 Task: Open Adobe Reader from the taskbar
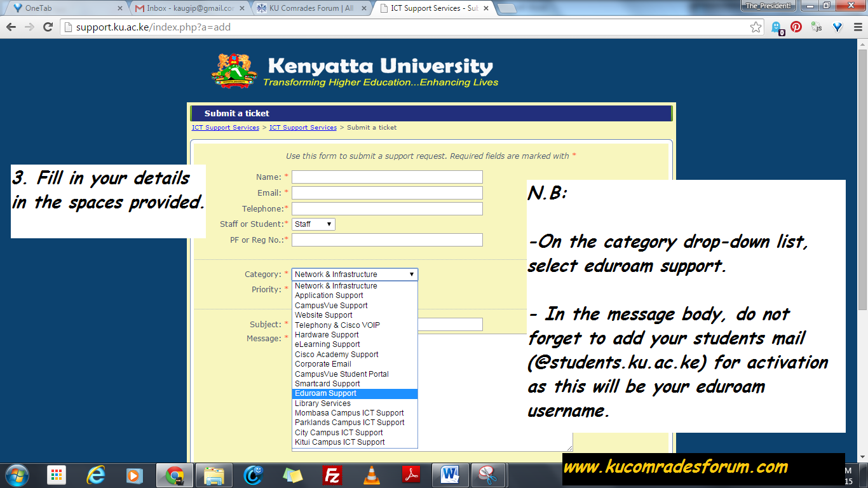pos(411,475)
